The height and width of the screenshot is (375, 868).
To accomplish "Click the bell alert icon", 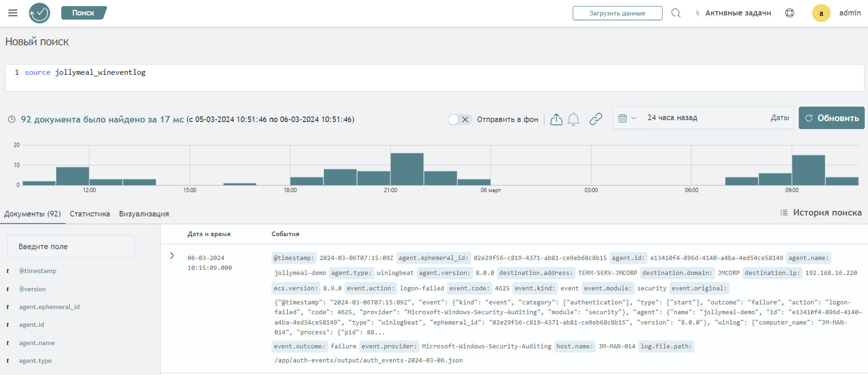I will pyautogui.click(x=573, y=120).
